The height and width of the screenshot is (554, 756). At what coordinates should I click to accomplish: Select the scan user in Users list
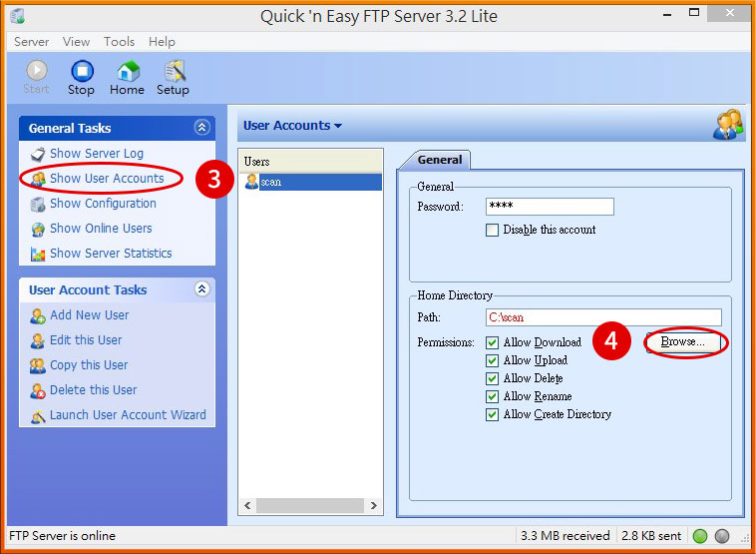(x=270, y=183)
